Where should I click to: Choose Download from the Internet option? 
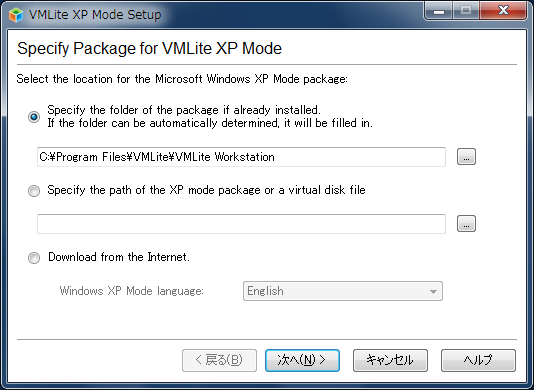pyautogui.click(x=34, y=258)
